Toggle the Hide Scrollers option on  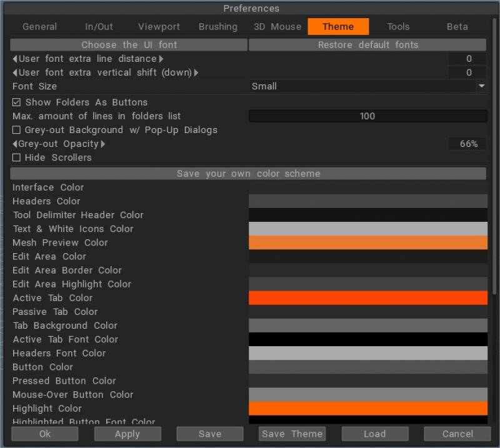(x=16, y=157)
